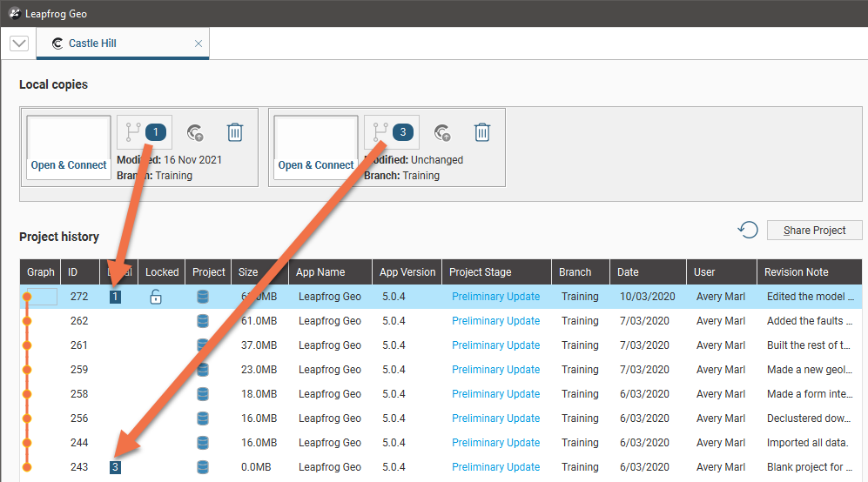Click the 10/03/2020 date cell
Image resolution: width=868 pixels, height=482 pixels.
tap(647, 297)
